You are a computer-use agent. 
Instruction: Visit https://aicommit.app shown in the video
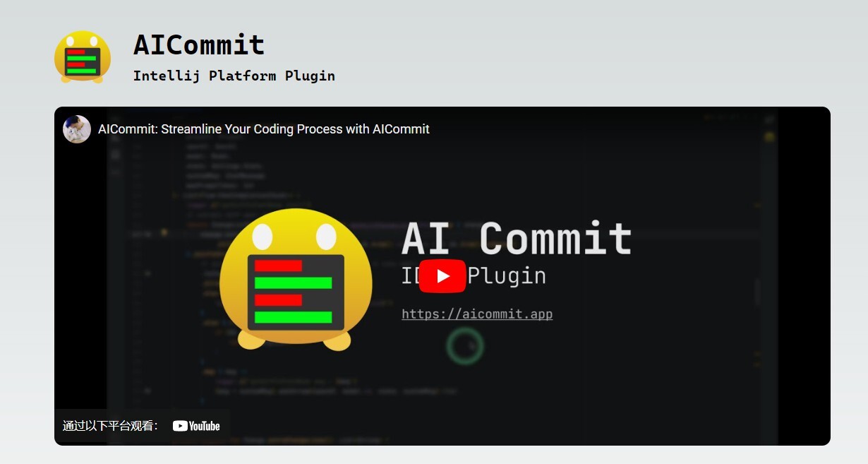coord(477,314)
